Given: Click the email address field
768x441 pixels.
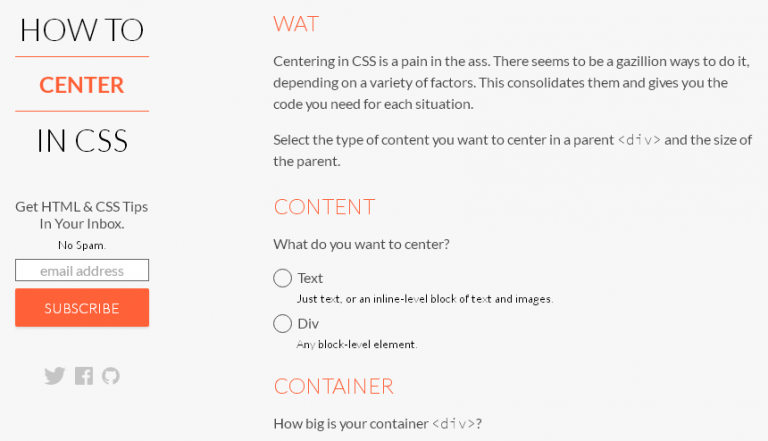Looking at the screenshot, I should click(x=82, y=270).
